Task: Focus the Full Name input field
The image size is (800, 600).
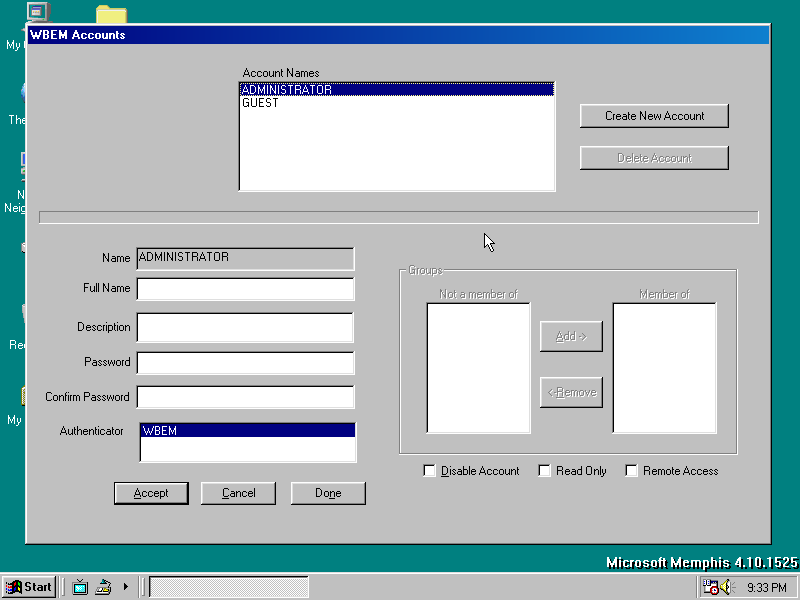Action: pyautogui.click(x=245, y=289)
